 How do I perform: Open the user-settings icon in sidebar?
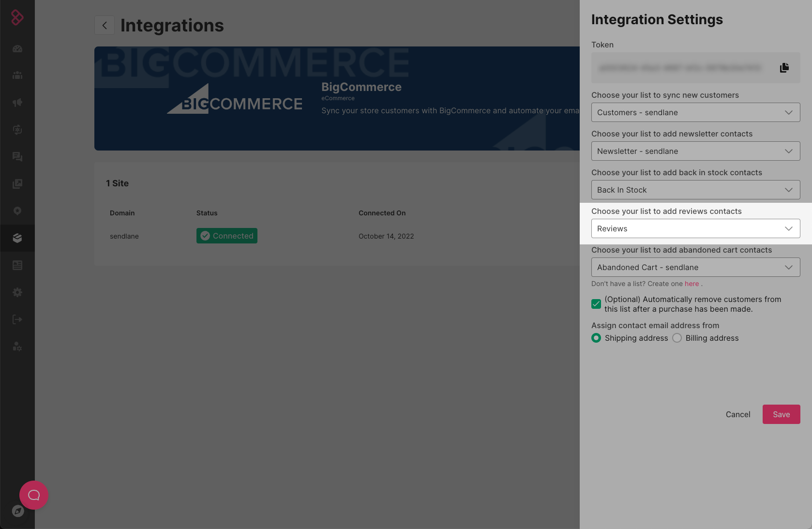click(17, 347)
